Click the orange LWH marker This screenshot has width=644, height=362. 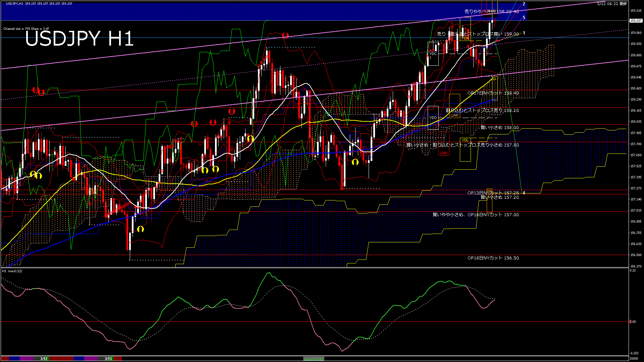click(x=454, y=115)
